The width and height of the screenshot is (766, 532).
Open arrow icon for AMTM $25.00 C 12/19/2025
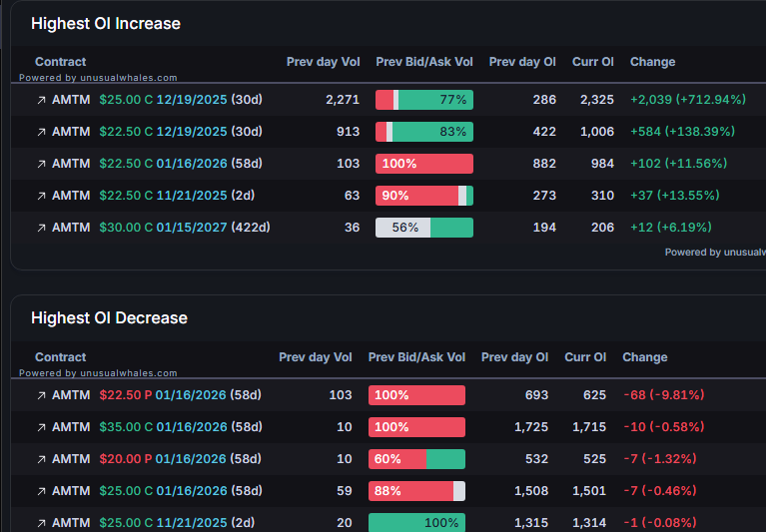click(x=42, y=100)
